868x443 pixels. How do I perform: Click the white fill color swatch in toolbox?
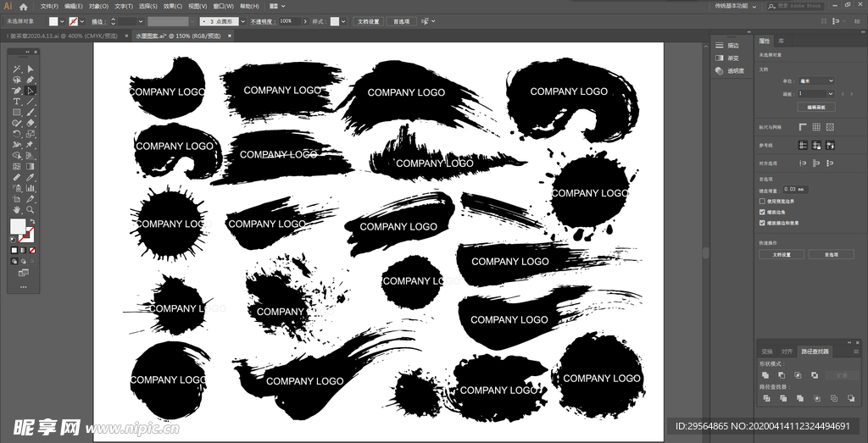coord(16,225)
